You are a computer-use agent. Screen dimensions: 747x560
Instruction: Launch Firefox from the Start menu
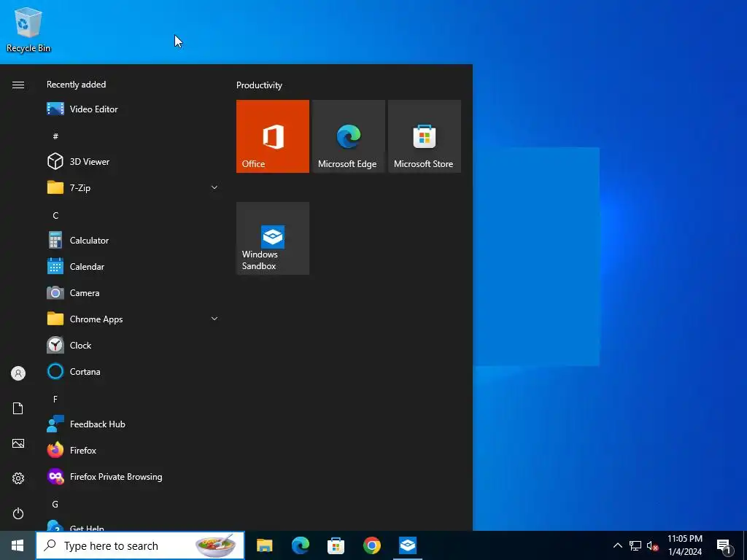tap(133, 450)
